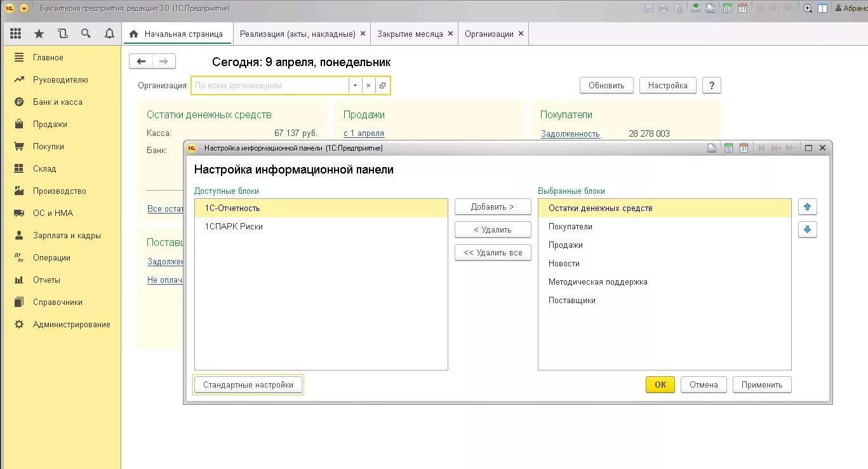Screen dimensions: 868x469
Task: Go forward with the right arrow button
Action: 164,62
